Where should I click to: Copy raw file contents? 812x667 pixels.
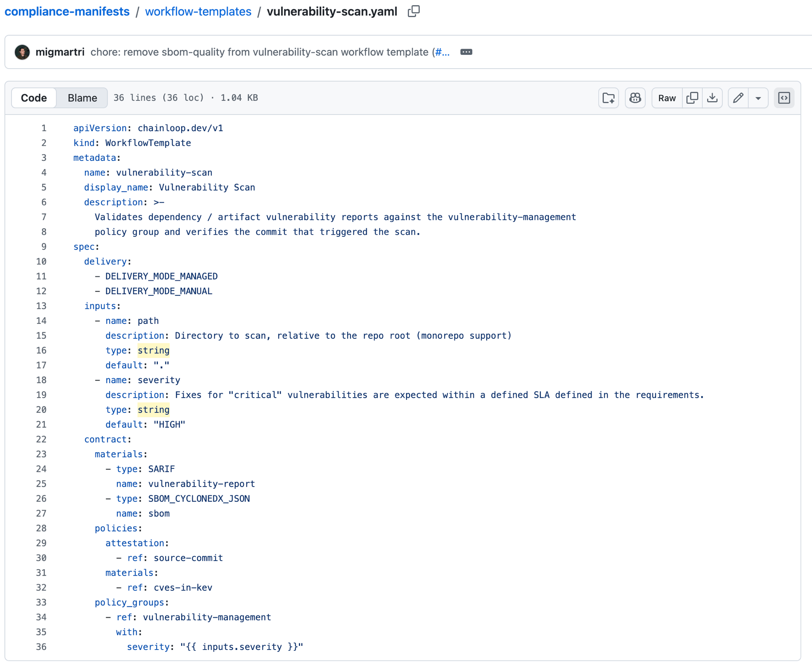coord(692,98)
